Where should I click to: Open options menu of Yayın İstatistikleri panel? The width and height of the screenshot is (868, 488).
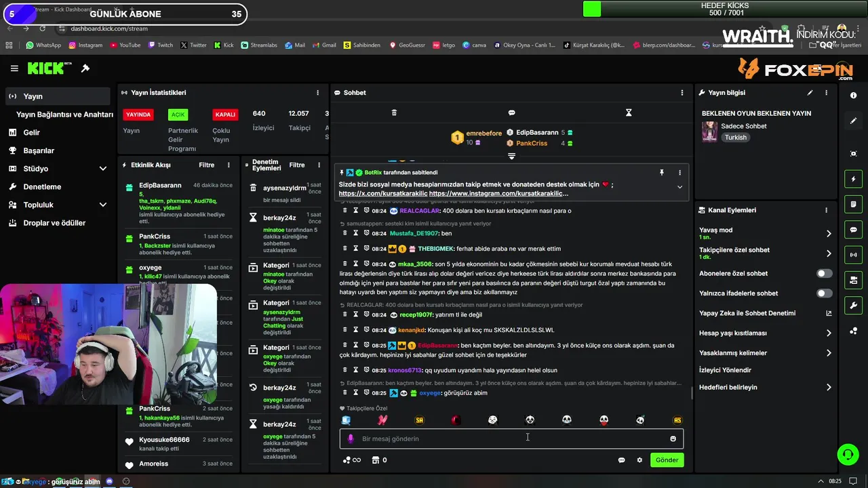click(318, 93)
